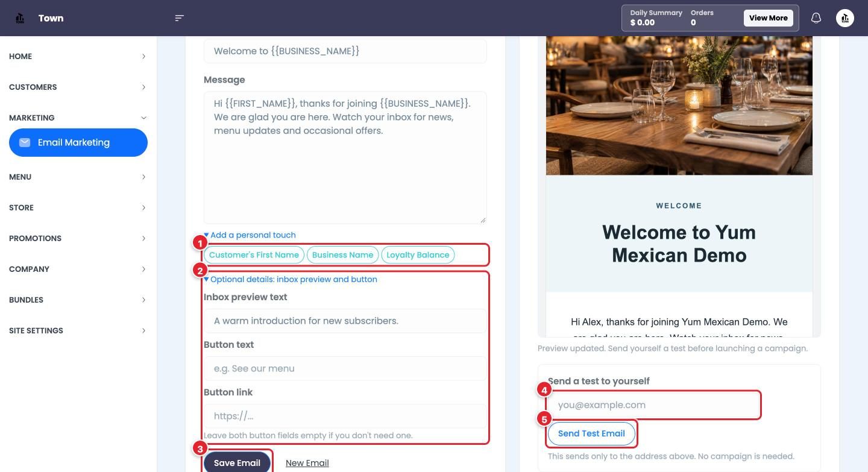Click the New Email link

coord(307,463)
